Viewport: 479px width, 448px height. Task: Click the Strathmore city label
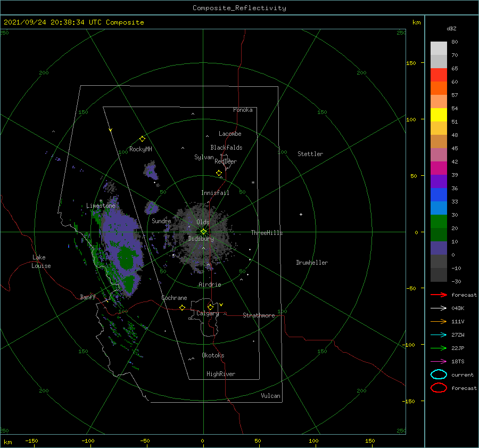(259, 315)
